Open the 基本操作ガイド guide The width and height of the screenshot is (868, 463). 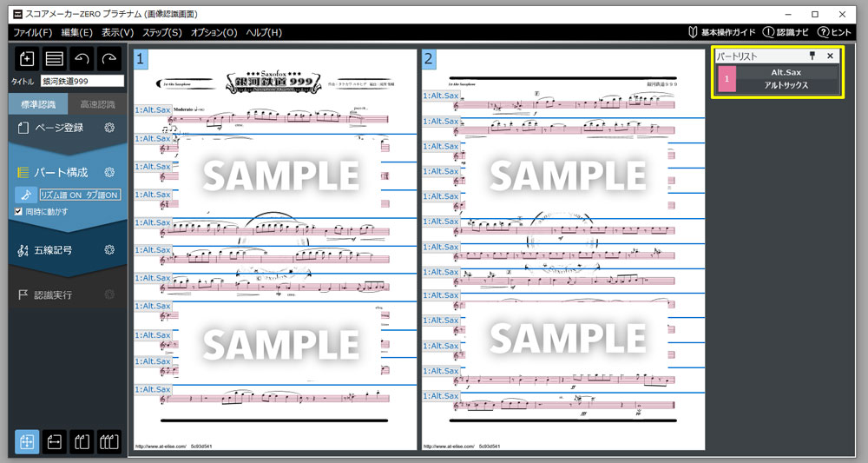722,32
